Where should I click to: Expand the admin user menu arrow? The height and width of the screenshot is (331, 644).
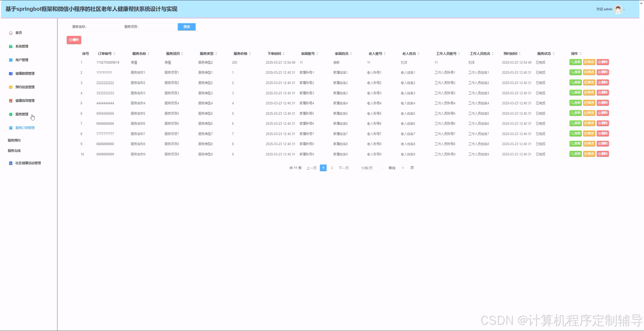(x=624, y=10)
